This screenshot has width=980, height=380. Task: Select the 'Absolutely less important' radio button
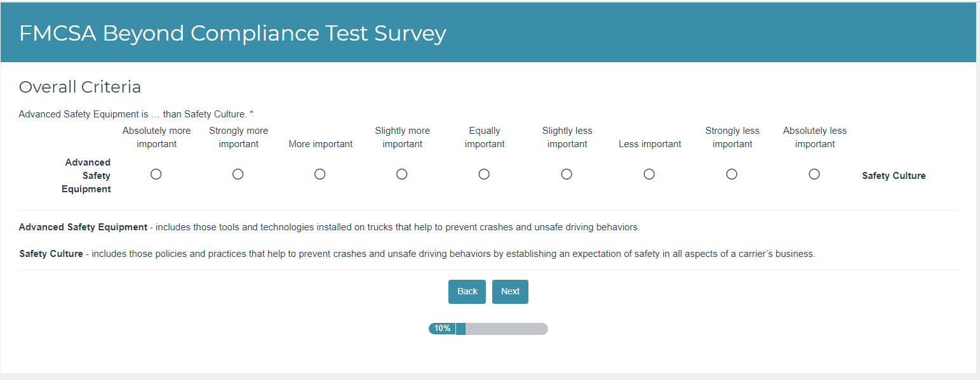pos(814,174)
